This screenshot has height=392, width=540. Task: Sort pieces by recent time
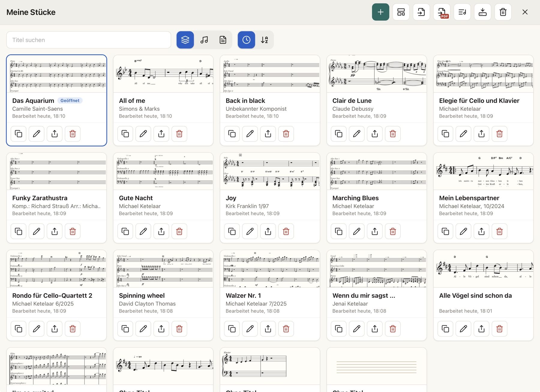(x=246, y=40)
